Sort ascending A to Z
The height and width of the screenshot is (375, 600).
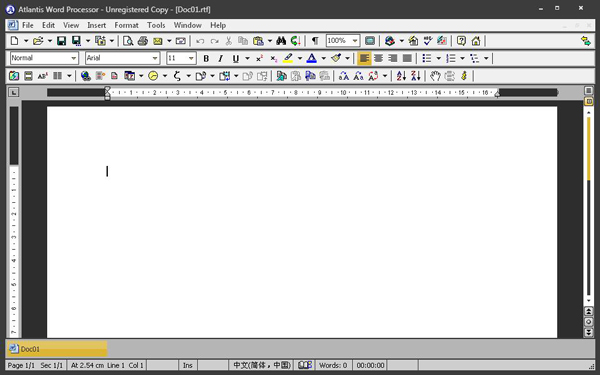[401, 76]
